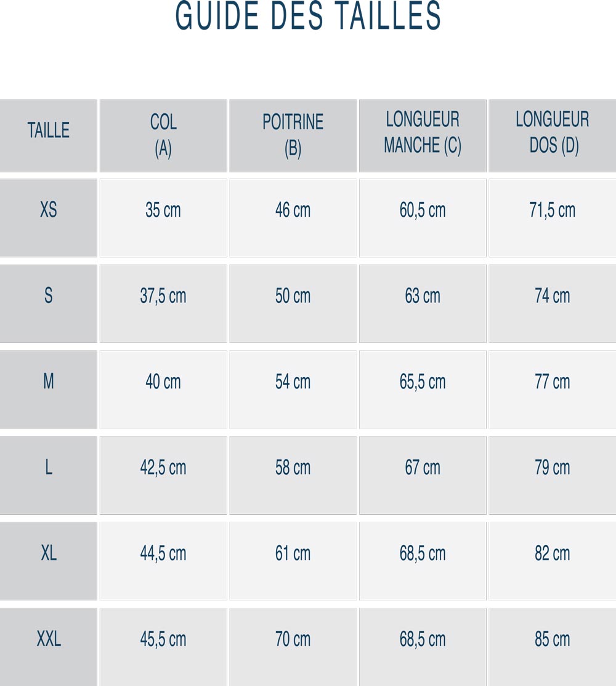
Task: Click the M size row label
Action: pos(49,382)
